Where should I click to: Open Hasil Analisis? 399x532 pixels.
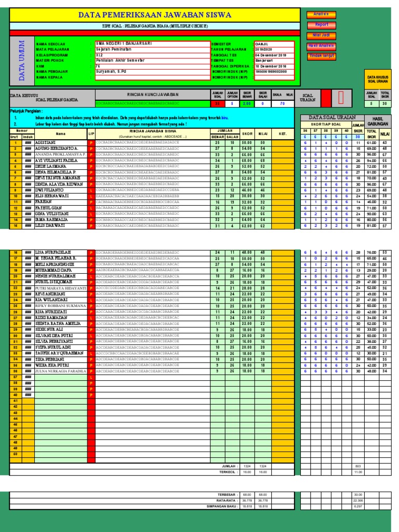[321, 46]
